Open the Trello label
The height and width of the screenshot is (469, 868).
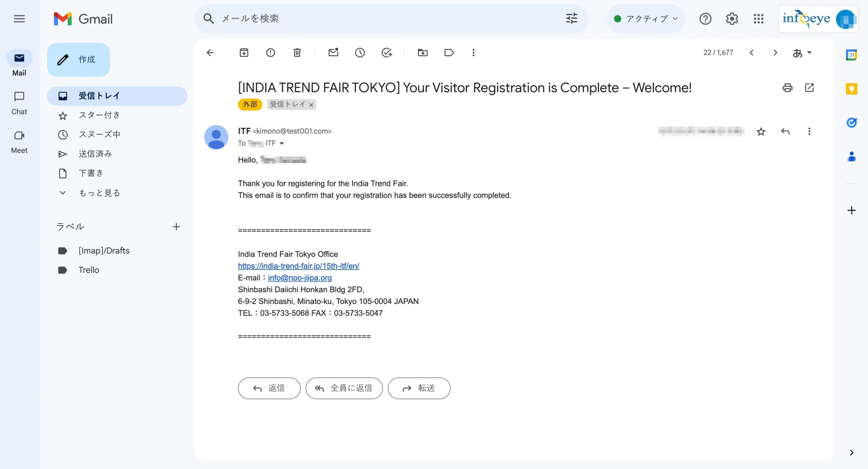click(x=117, y=270)
